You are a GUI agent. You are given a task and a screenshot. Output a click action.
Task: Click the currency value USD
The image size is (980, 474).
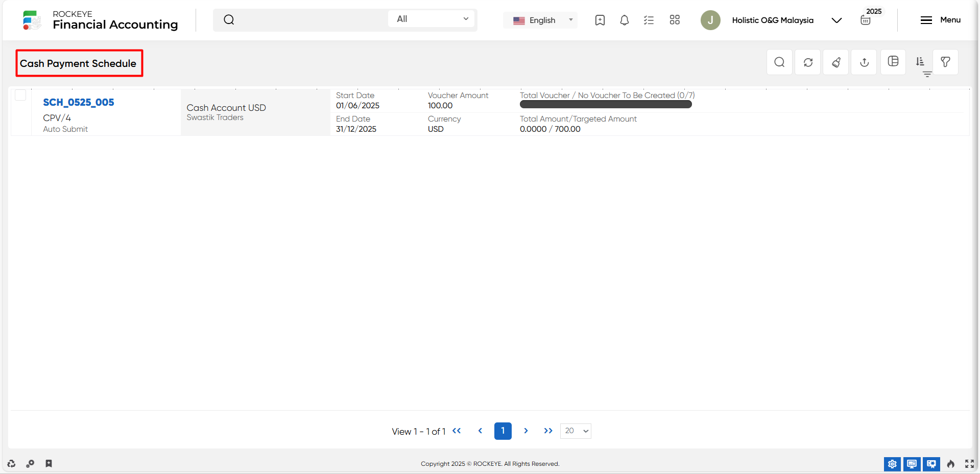pyautogui.click(x=436, y=129)
